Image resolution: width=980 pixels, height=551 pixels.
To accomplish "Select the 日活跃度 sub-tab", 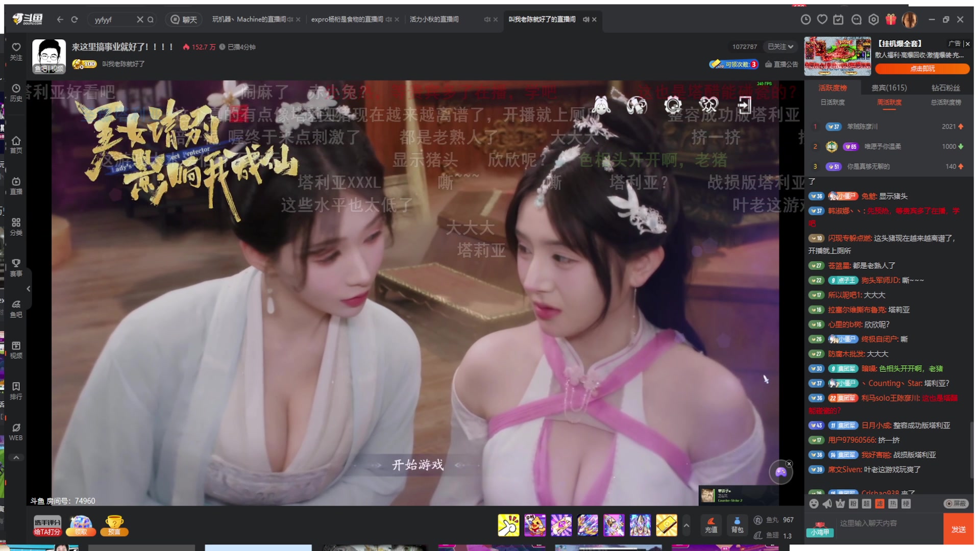I will click(832, 103).
